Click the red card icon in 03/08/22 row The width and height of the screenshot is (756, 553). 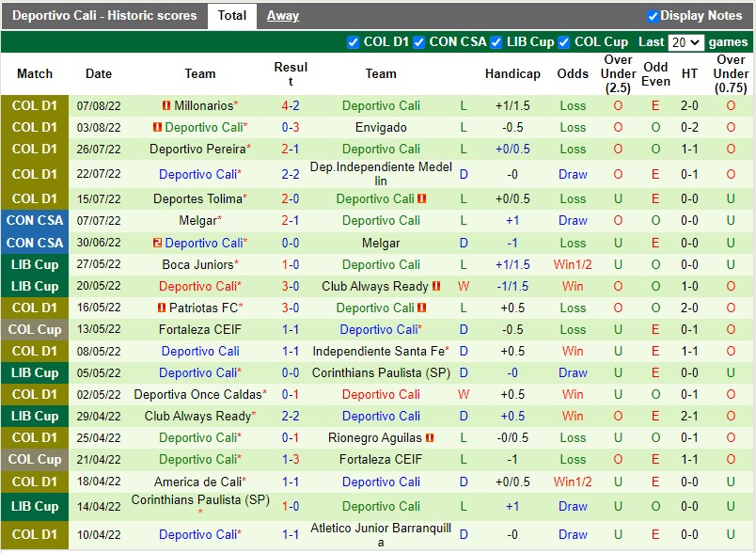pos(157,127)
